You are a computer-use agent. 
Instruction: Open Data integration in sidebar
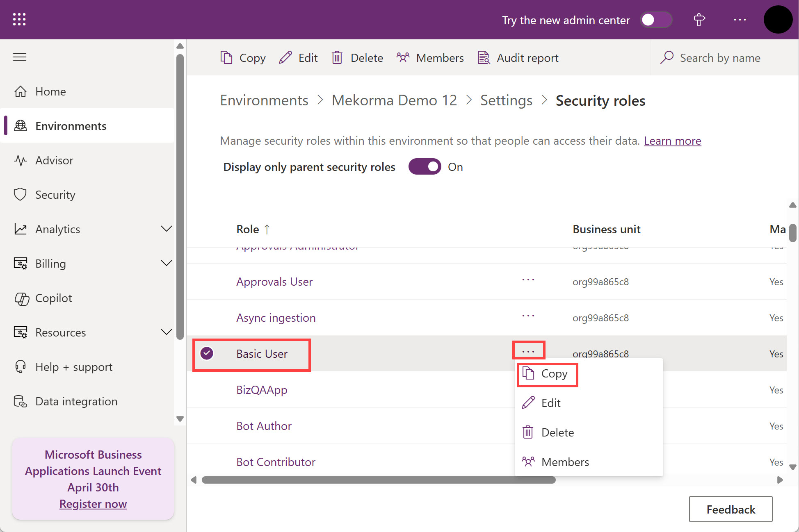coord(76,401)
